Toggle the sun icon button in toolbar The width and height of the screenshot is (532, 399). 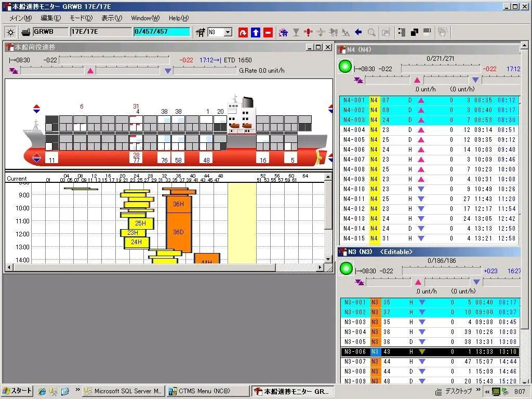tap(10, 32)
